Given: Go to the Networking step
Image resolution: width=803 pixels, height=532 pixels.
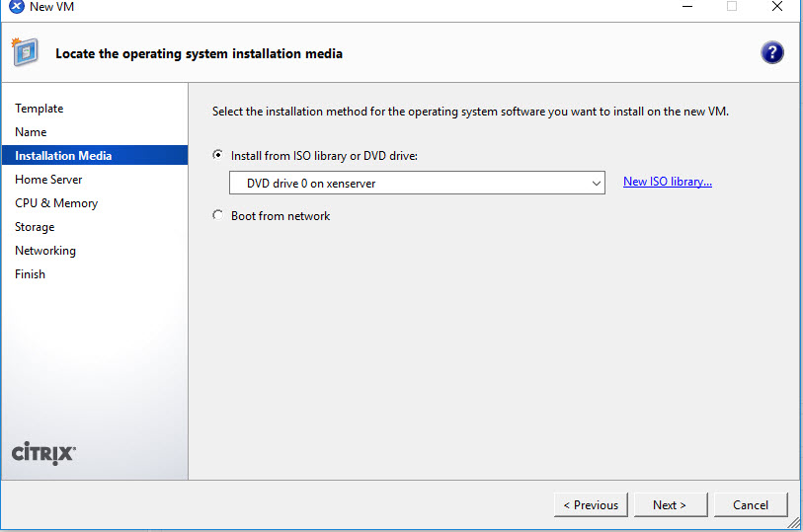Looking at the screenshot, I should point(45,251).
